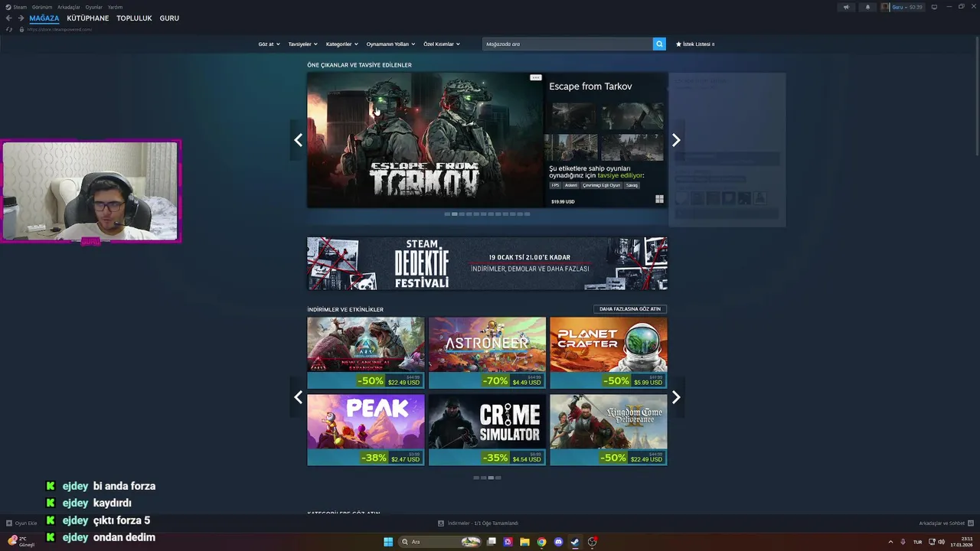The image size is (980, 551).
Task: Click the Savaş tag on Tarkov
Action: (632, 185)
